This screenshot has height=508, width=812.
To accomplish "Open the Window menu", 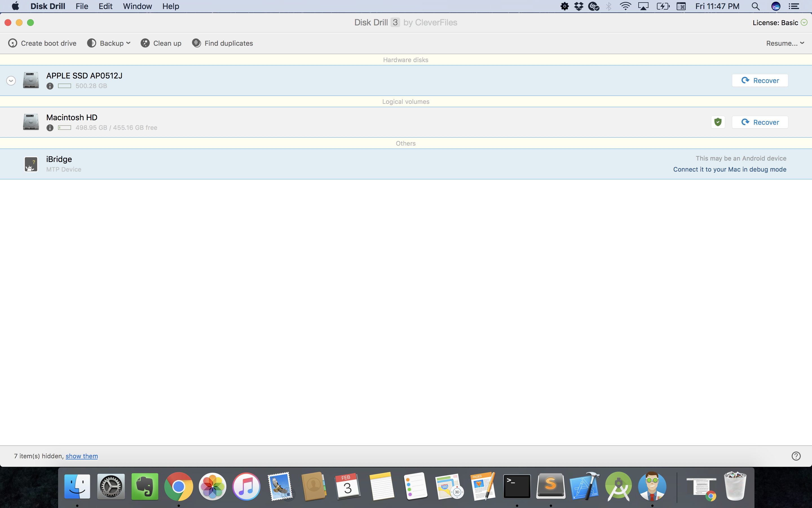I will click(x=137, y=6).
